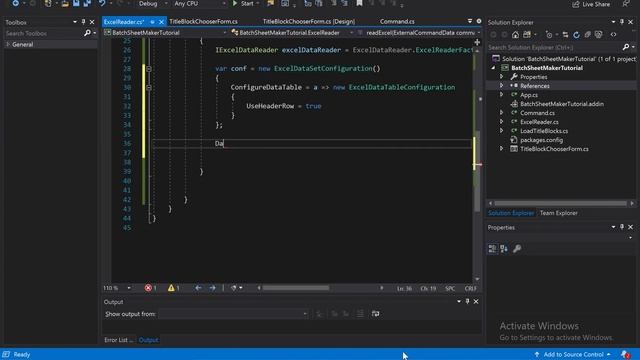640x360 pixels.
Task: Click the Search Solution Explorer field
Action: point(554,47)
